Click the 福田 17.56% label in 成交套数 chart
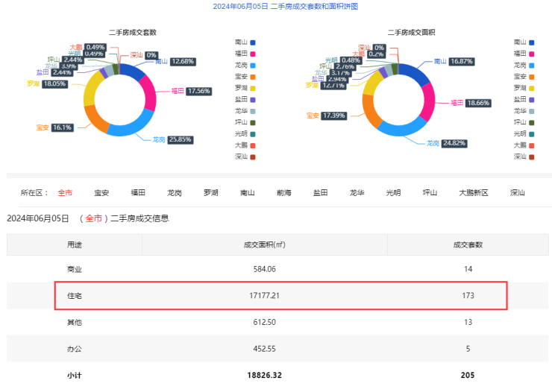The height and width of the screenshot is (392, 552). point(192,91)
